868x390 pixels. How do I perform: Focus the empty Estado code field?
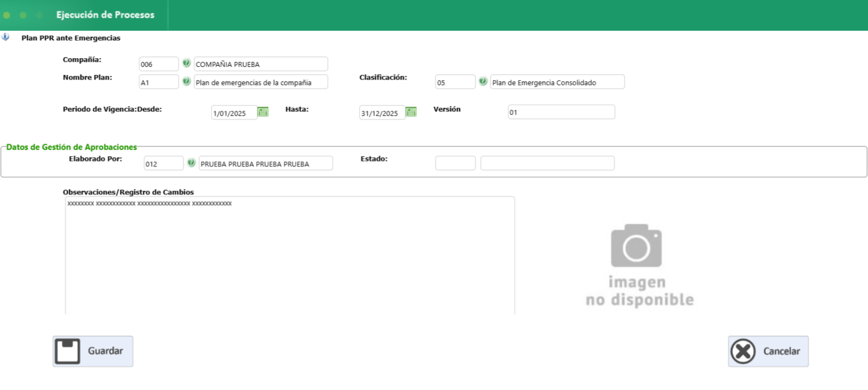pyautogui.click(x=455, y=163)
